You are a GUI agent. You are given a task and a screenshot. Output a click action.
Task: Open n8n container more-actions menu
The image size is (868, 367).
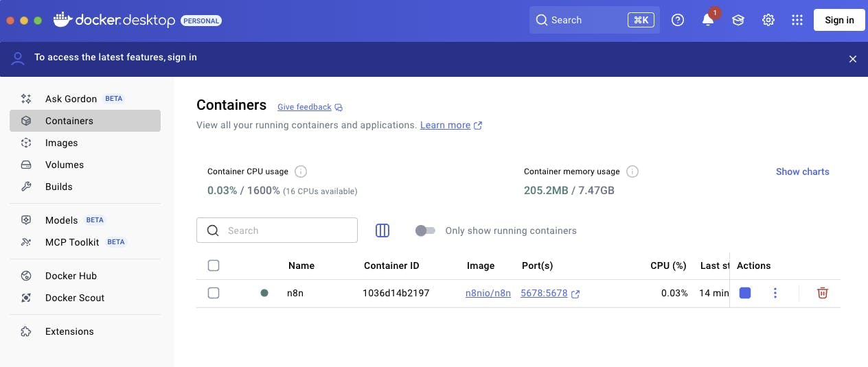tap(775, 293)
